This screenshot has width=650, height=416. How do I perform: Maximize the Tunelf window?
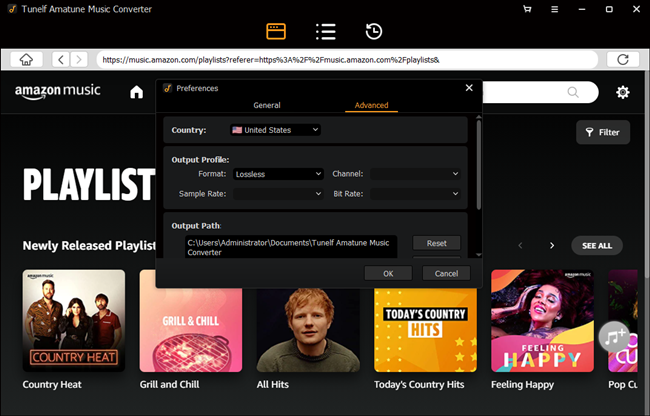[x=609, y=9]
